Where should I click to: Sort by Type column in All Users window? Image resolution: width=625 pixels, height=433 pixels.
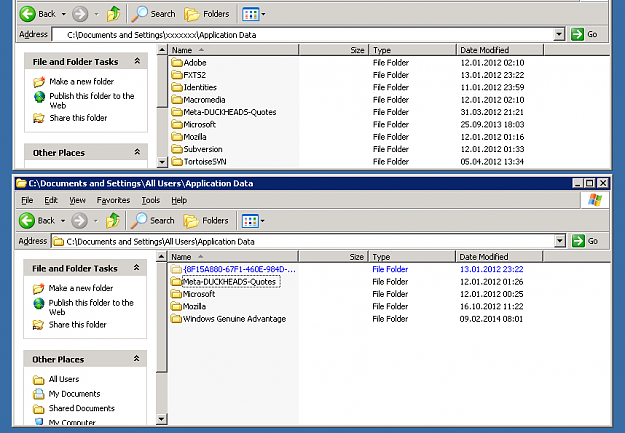click(412, 257)
